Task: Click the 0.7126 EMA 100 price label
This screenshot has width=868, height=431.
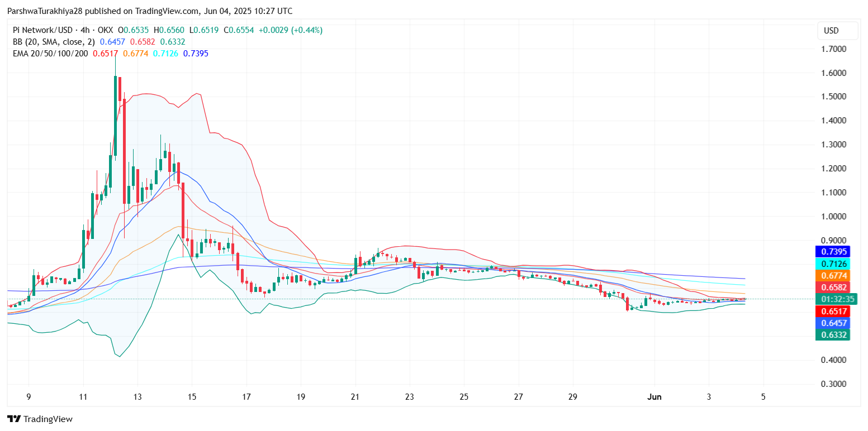Action: 832,264
